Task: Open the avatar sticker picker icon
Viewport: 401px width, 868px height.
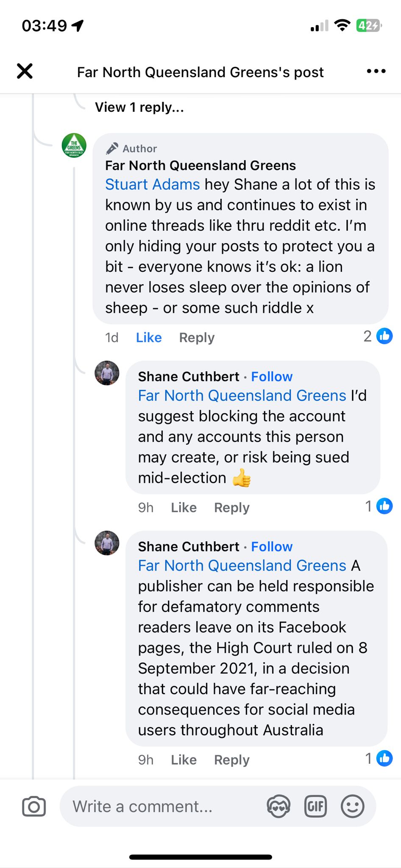Action: (278, 806)
